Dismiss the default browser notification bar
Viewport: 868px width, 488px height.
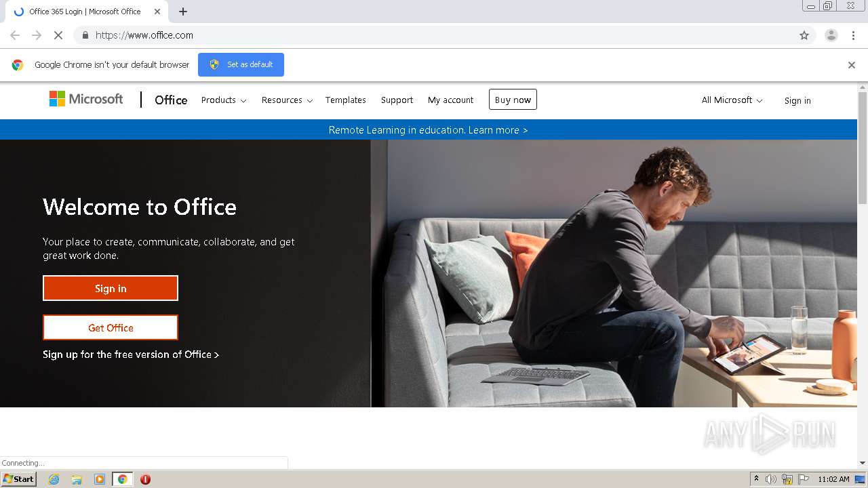(x=852, y=65)
